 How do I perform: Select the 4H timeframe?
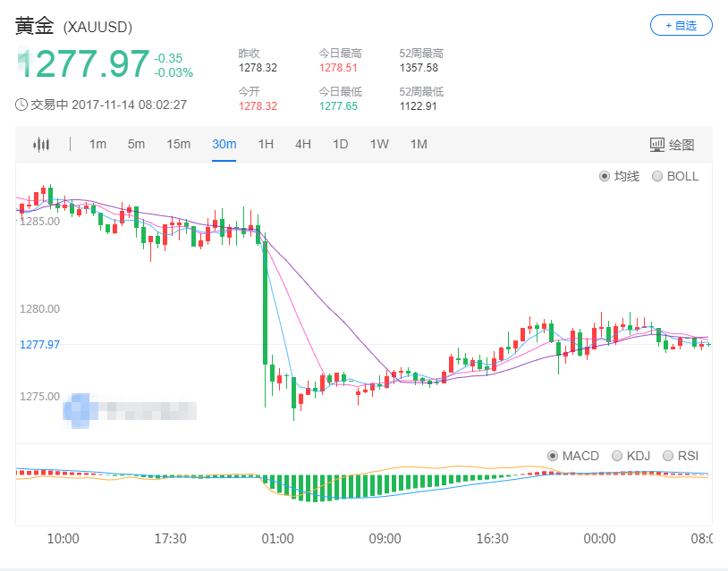pos(302,144)
